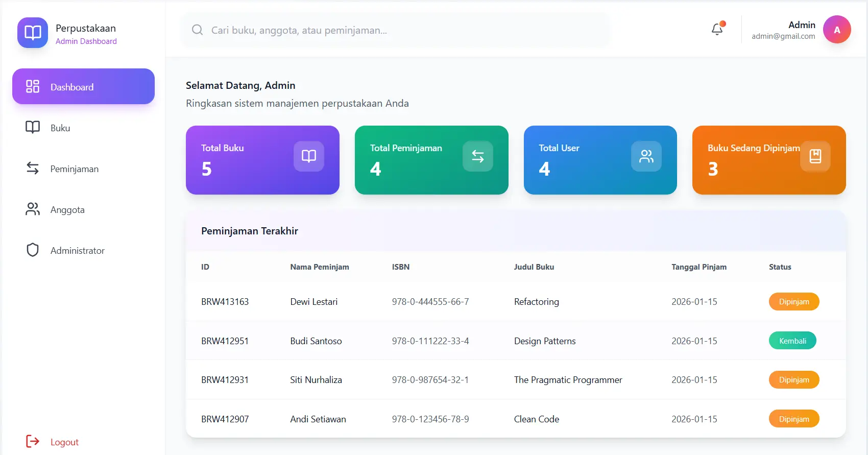Click loan ID BRW413163

[x=225, y=301]
